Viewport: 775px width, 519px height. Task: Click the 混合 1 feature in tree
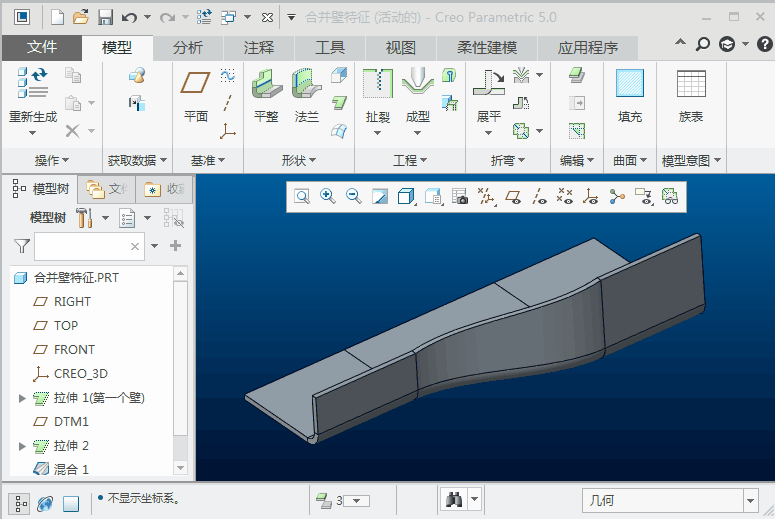(71, 469)
